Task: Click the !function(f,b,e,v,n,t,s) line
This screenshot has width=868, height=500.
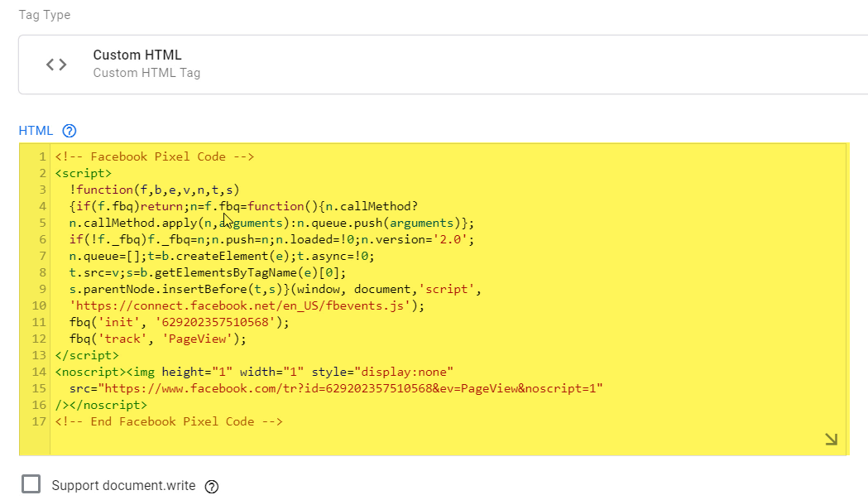Action: tap(155, 190)
